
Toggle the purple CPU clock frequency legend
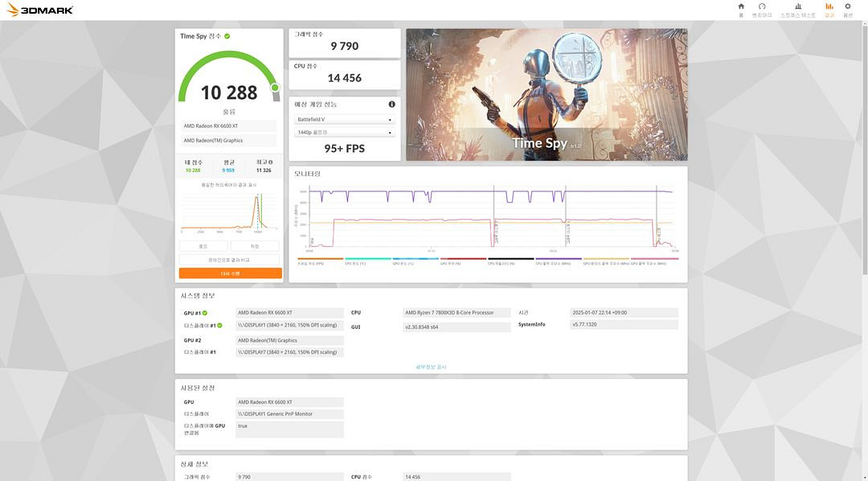tap(558, 261)
